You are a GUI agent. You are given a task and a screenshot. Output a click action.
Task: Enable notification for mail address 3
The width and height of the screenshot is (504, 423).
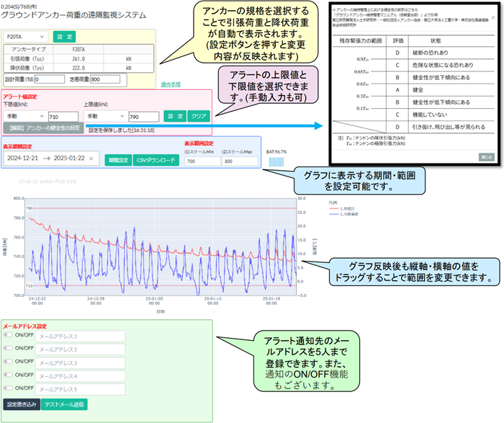[x=9, y=362]
